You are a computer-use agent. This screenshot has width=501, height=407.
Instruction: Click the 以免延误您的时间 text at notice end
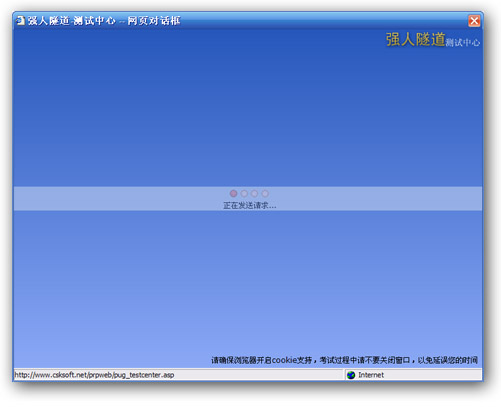coord(448,360)
